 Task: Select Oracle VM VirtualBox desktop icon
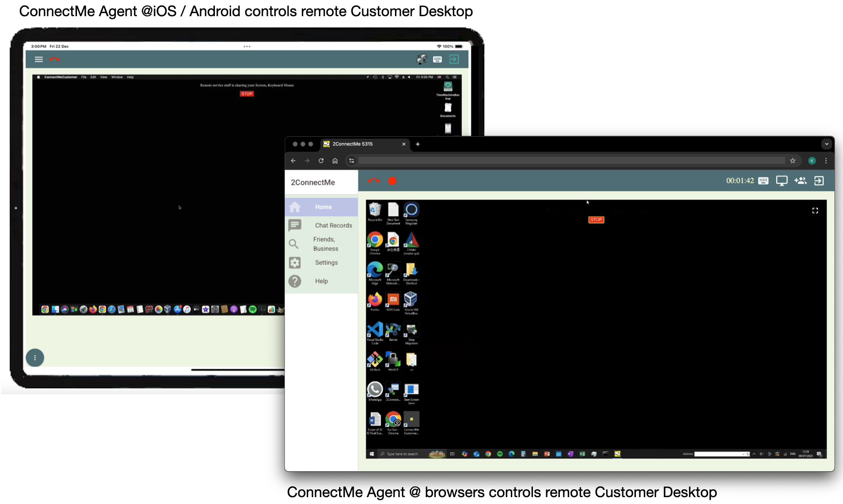pyautogui.click(x=411, y=303)
